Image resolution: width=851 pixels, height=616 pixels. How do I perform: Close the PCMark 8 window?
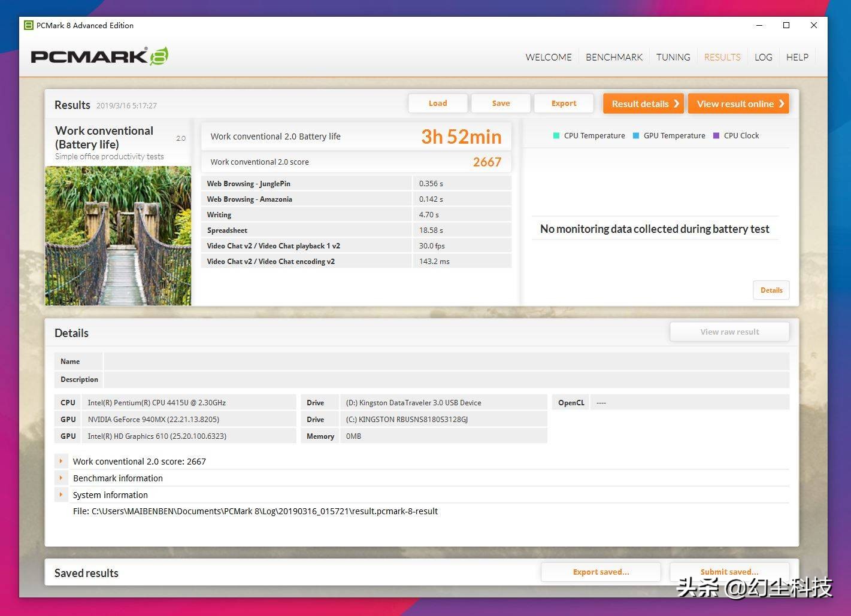[813, 25]
